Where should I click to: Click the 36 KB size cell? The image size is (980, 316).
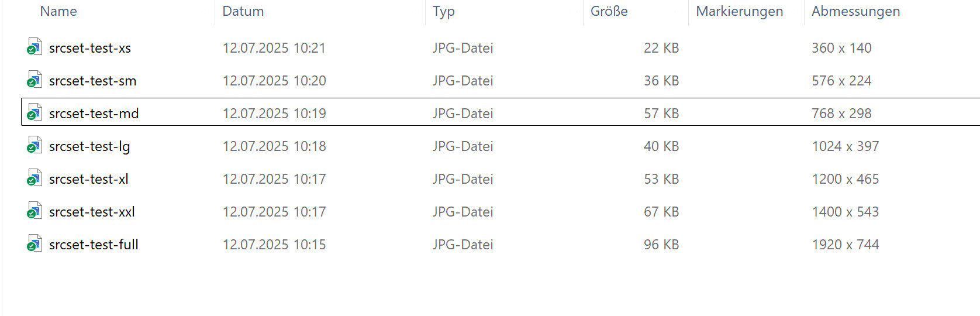point(661,81)
